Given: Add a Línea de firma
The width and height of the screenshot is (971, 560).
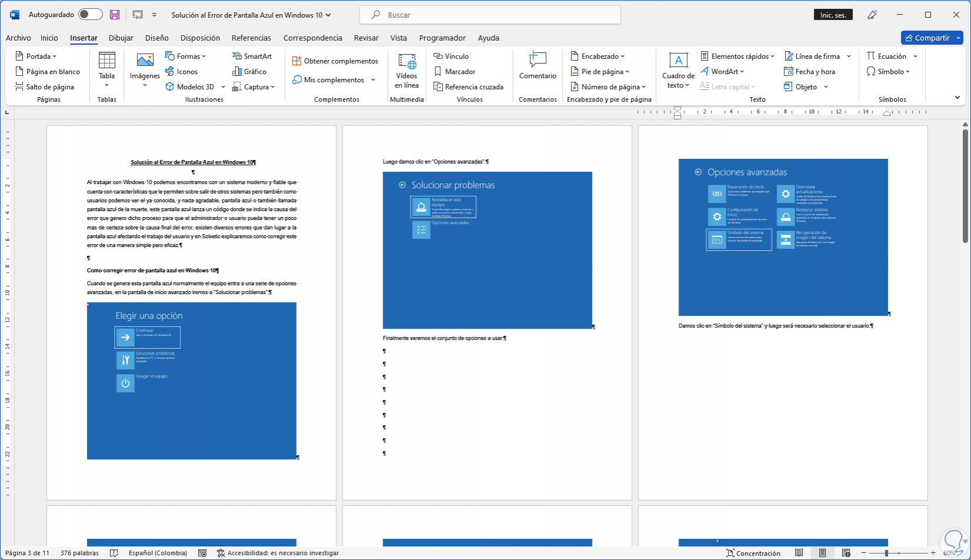Looking at the screenshot, I should 812,56.
